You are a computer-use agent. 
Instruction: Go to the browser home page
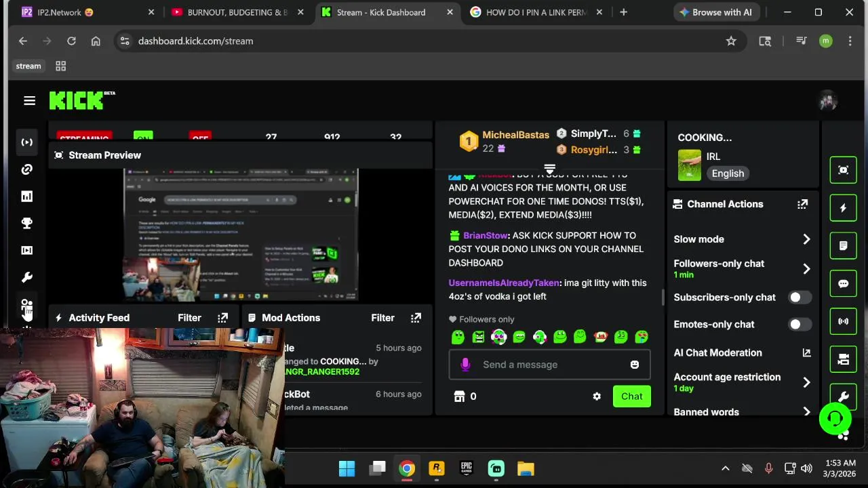tap(96, 41)
